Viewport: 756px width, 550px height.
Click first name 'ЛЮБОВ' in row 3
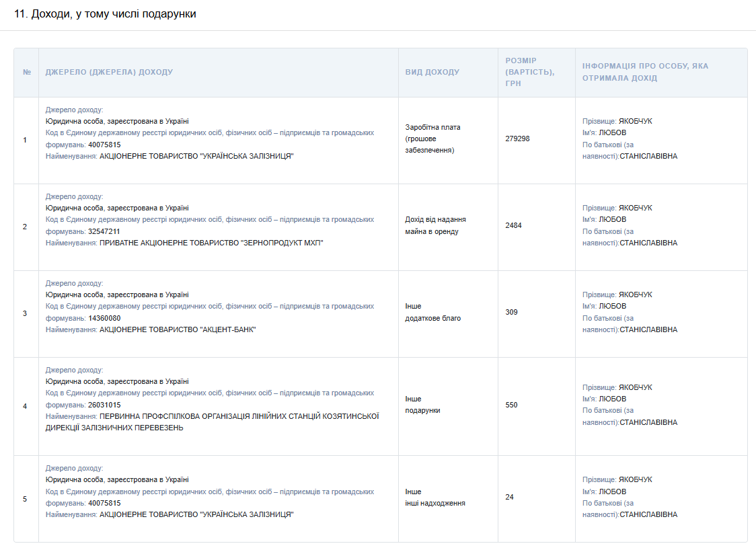[612, 307]
